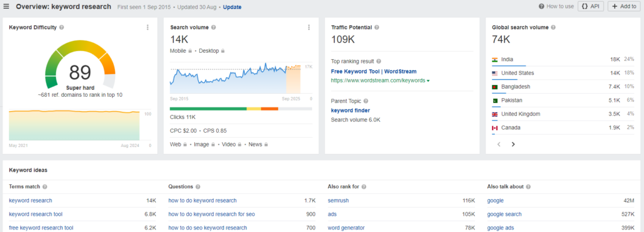Click the Update link in header
644x232 pixels.
click(232, 7)
